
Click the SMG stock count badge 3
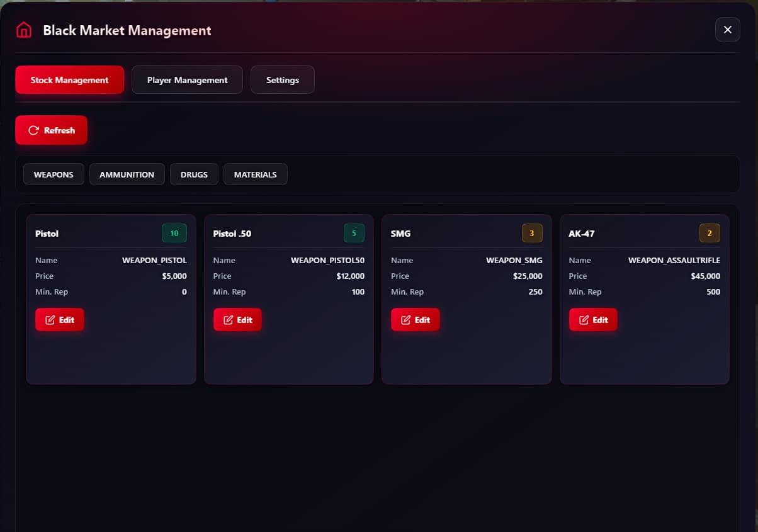click(531, 234)
